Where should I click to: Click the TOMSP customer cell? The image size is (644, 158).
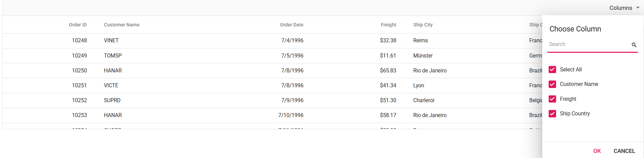point(113,55)
